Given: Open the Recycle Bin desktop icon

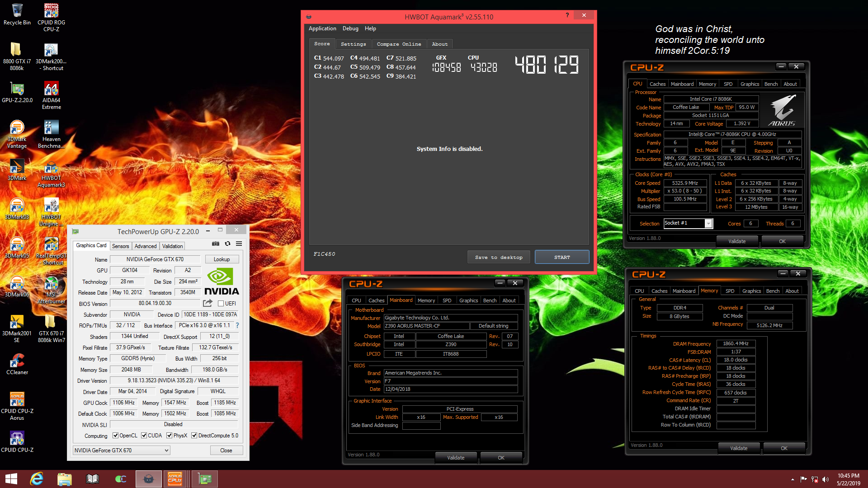Looking at the screenshot, I should tap(17, 14).
